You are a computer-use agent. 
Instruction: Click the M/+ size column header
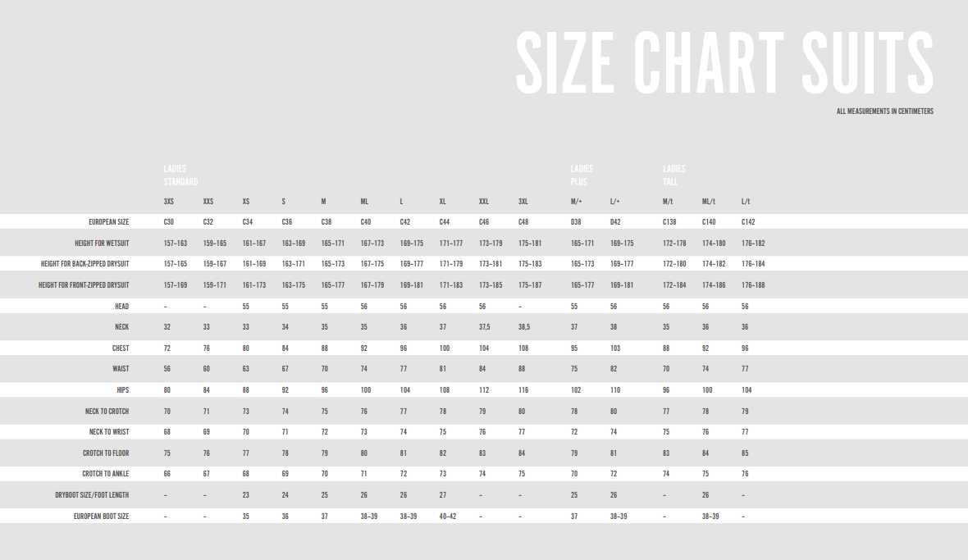(577, 202)
